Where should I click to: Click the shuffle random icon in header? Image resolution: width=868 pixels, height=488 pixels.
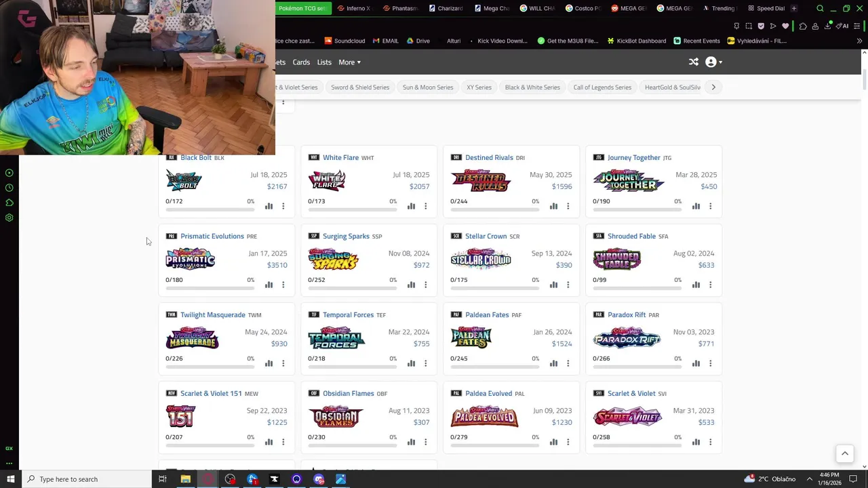pos(694,62)
